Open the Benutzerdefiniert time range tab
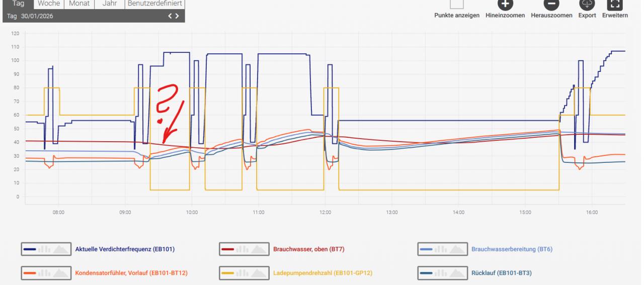 (154, 4)
